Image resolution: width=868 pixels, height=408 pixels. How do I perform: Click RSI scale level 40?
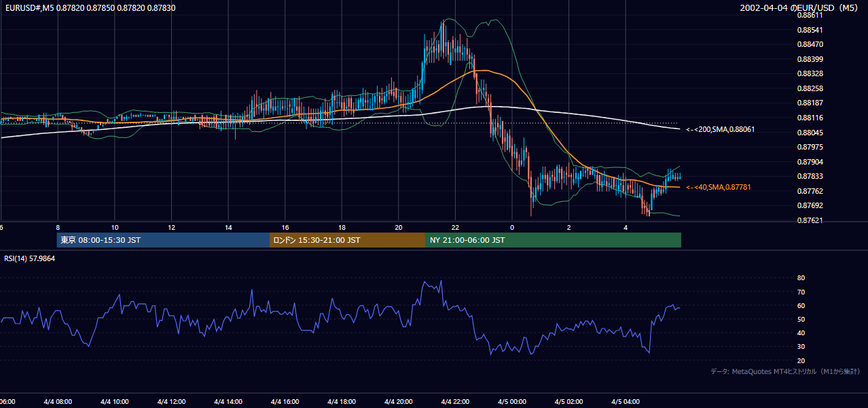coord(801,333)
